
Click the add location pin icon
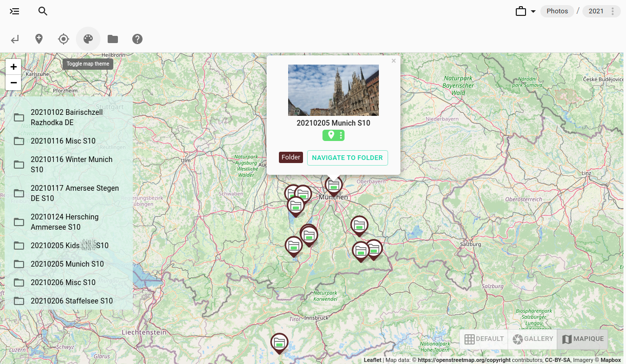pos(39,39)
